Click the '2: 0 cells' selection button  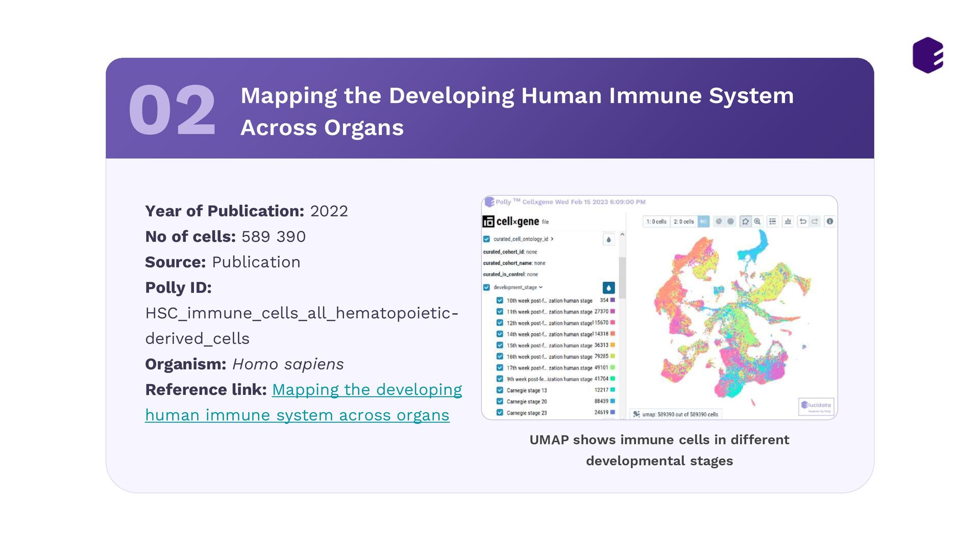tap(683, 221)
